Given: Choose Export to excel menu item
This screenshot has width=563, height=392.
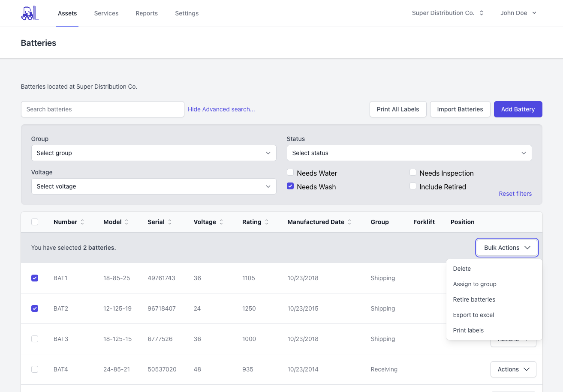Looking at the screenshot, I should (494, 315).
